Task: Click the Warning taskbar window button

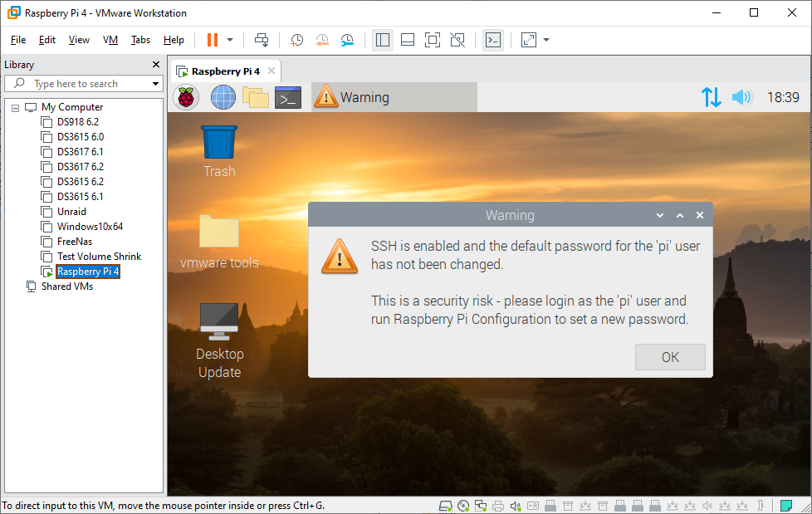Action: pyautogui.click(x=394, y=97)
